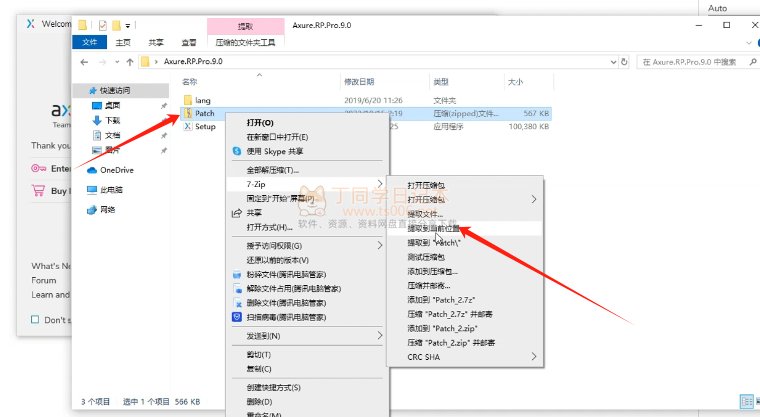Expand the 发送到(N) submenu arrow
The image size is (760, 417).
[x=380, y=336]
